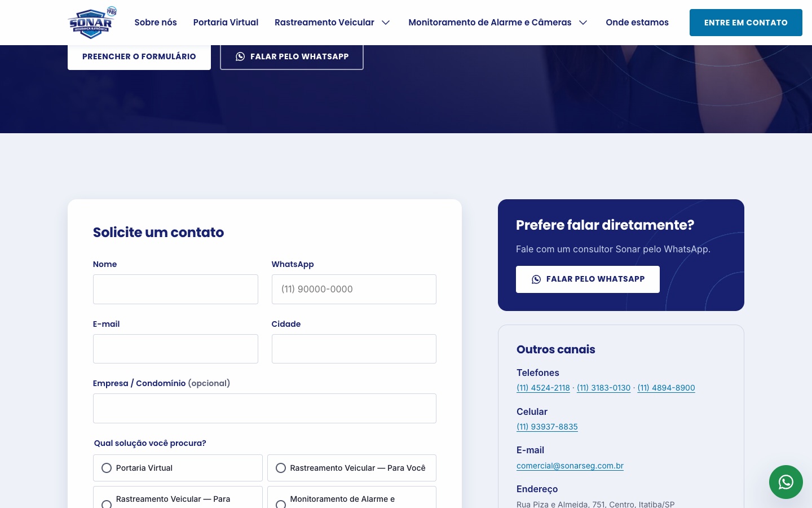Open the comercial@sonarseg.com.br email link
The width and height of the screenshot is (812, 508).
click(x=570, y=466)
